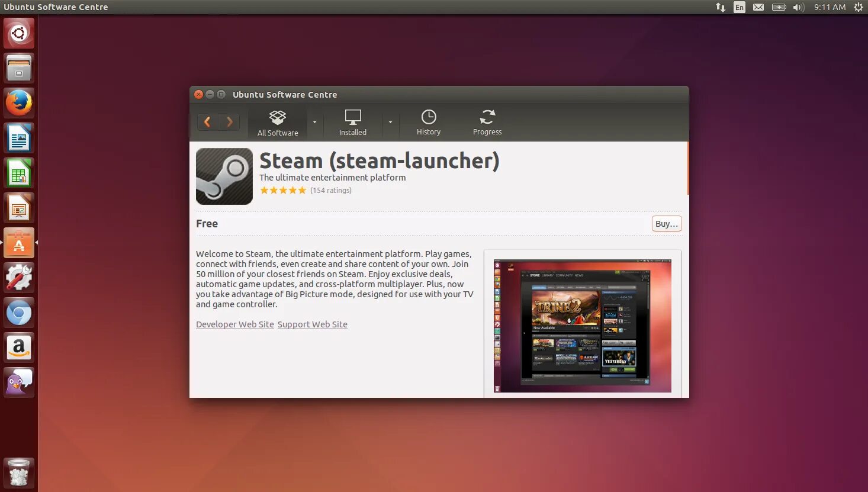Screen dimensions: 868x492
Task: Show the Installed software section
Action: (353, 123)
